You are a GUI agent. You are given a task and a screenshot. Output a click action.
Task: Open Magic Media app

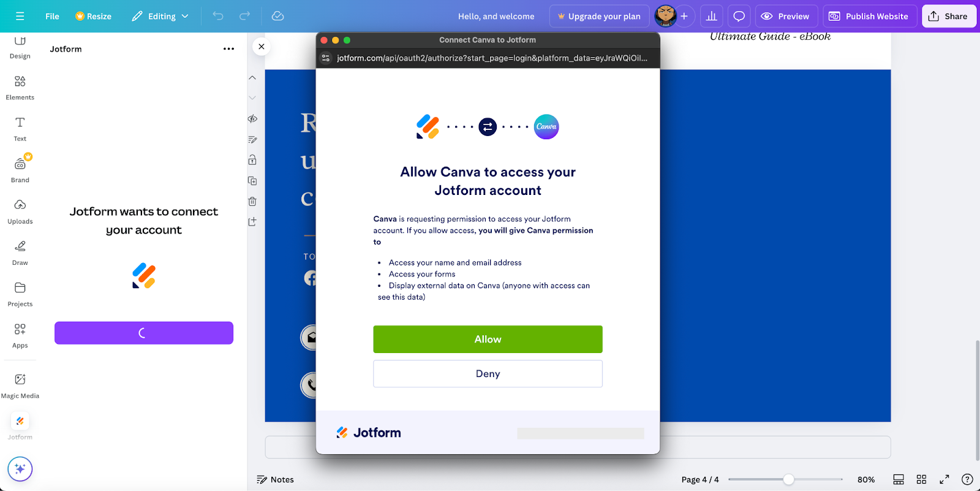[20, 386]
